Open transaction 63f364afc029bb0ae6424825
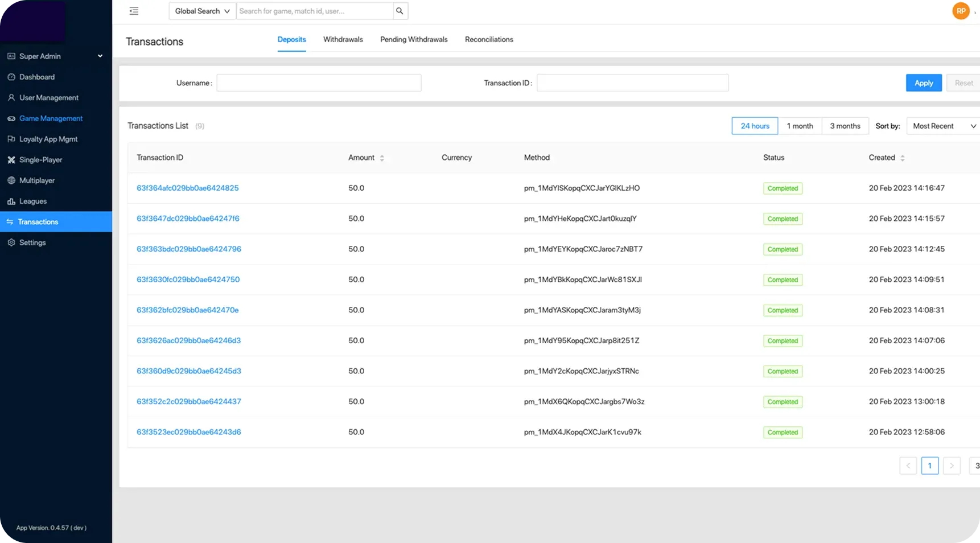This screenshot has height=543, width=980. [187, 188]
